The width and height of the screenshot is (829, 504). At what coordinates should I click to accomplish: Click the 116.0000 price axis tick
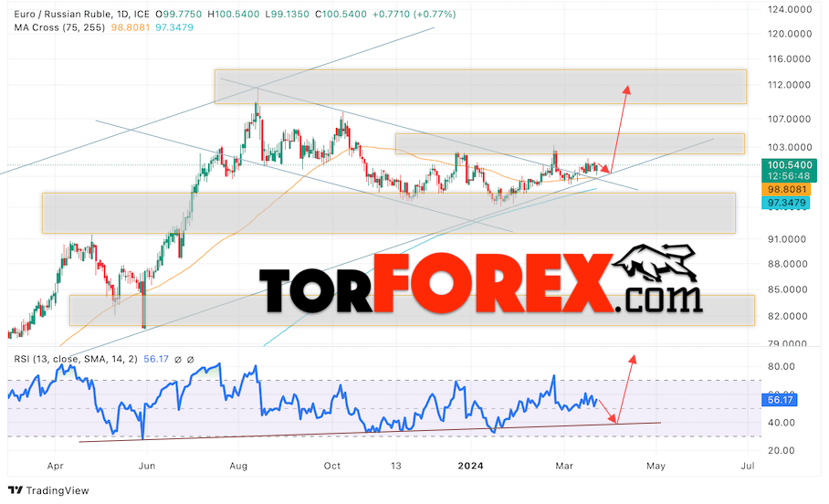(x=790, y=58)
